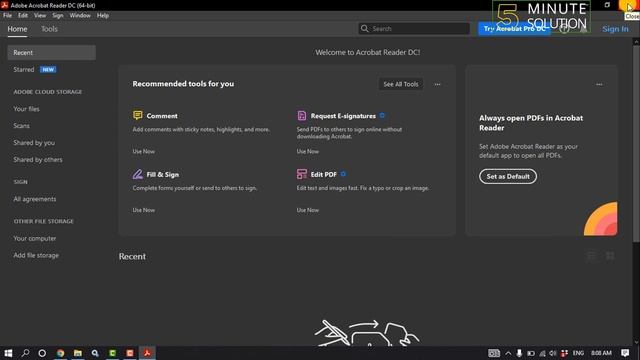The image size is (640, 360).
Task: Click the Adobe Acrobat logo in the title bar
Action: (x=4, y=5)
